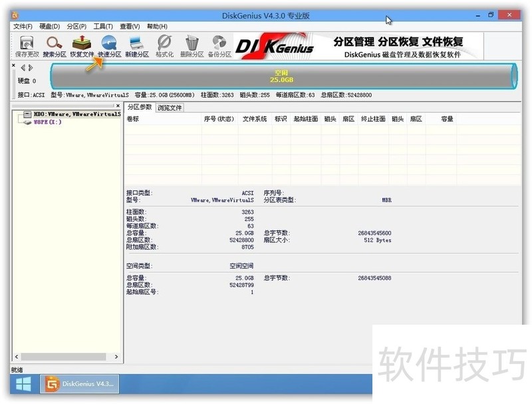Select HD0: VMware virtual disk tree item
Viewport: 532px width, 404px height.
[x=77, y=114]
